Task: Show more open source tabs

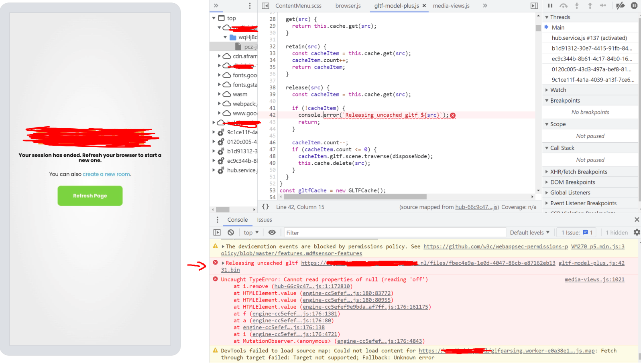Action: click(485, 6)
